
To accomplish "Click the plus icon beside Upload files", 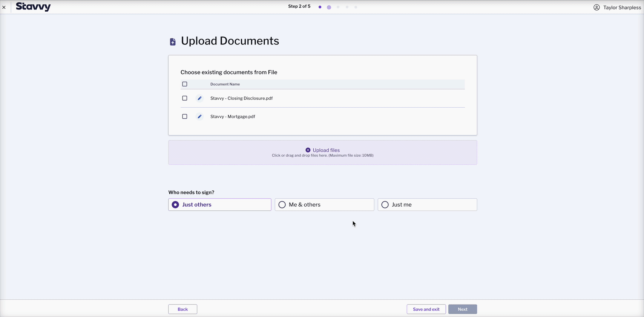I will 308,150.
